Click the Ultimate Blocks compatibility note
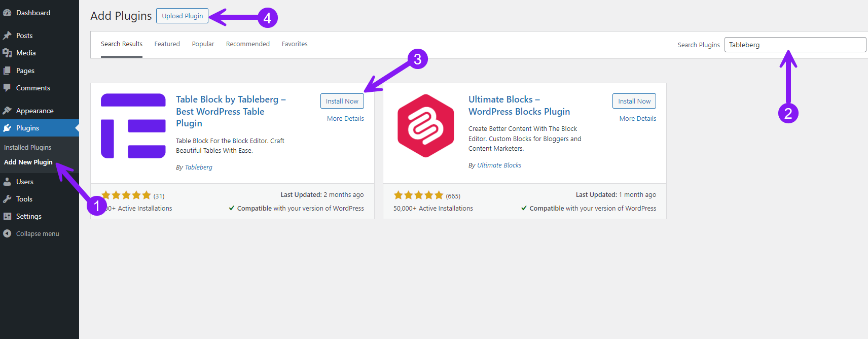 (589, 208)
